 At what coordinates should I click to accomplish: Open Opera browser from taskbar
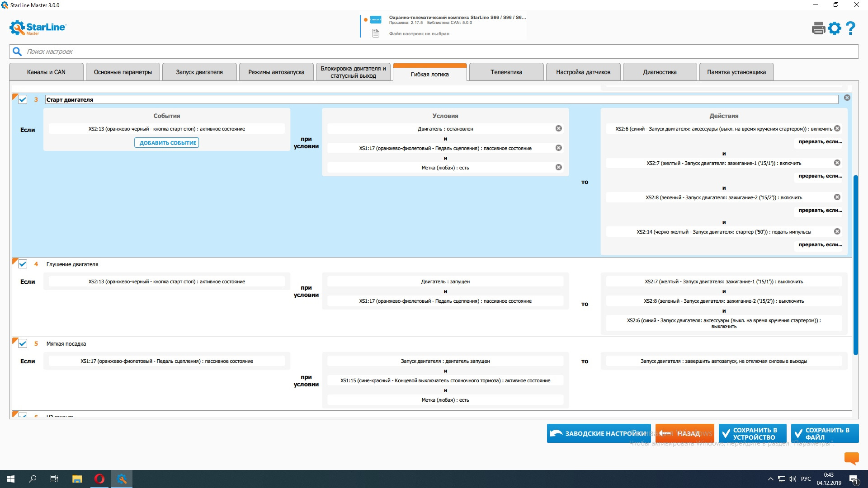click(x=99, y=479)
